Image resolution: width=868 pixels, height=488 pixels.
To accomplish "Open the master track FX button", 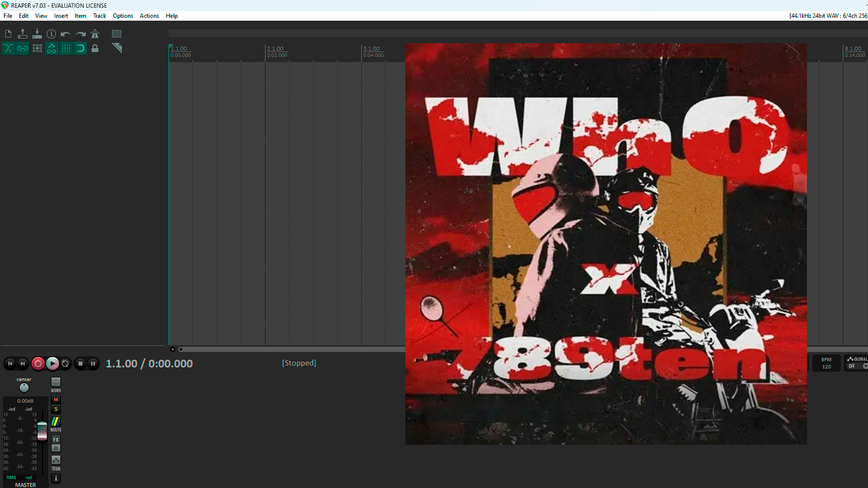I will [56, 440].
